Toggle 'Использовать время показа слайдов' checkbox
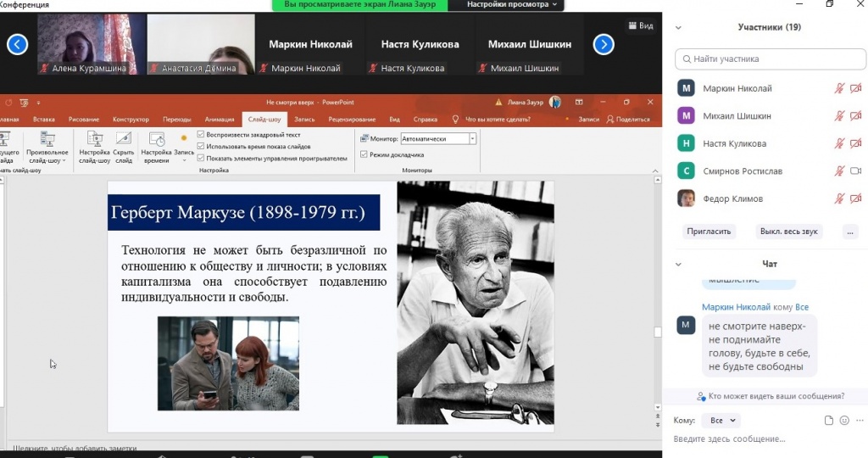This screenshot has height=458, width=868. pos(201,146)
